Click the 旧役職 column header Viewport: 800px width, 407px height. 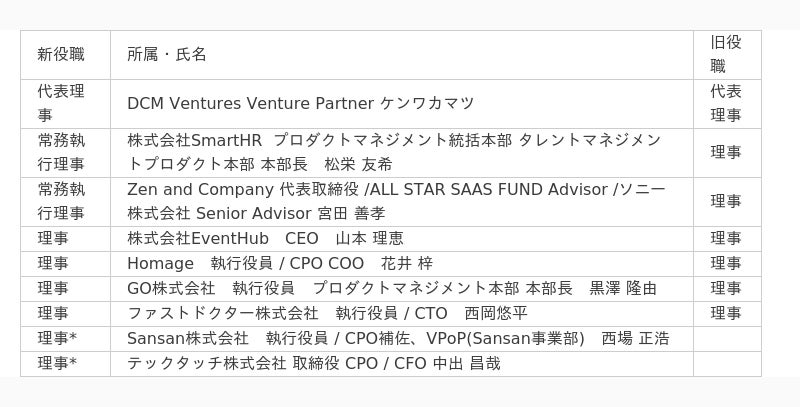coord(727,55)
